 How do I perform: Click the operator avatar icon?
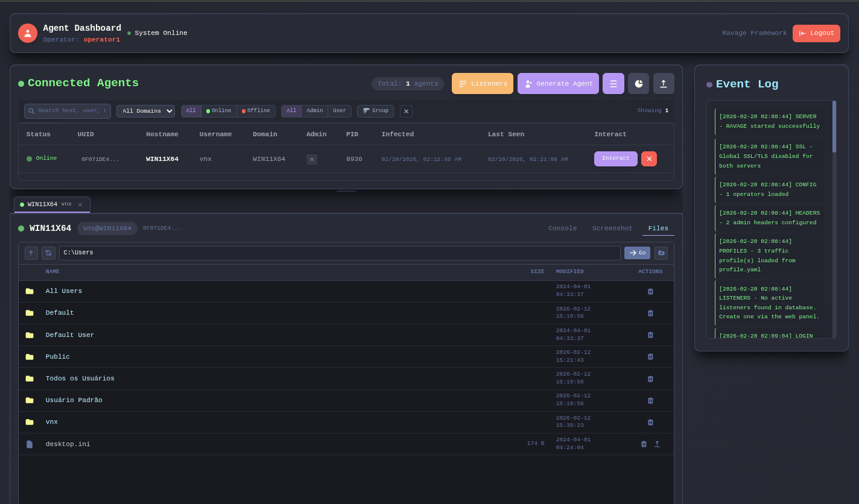[x=28, y=33]
